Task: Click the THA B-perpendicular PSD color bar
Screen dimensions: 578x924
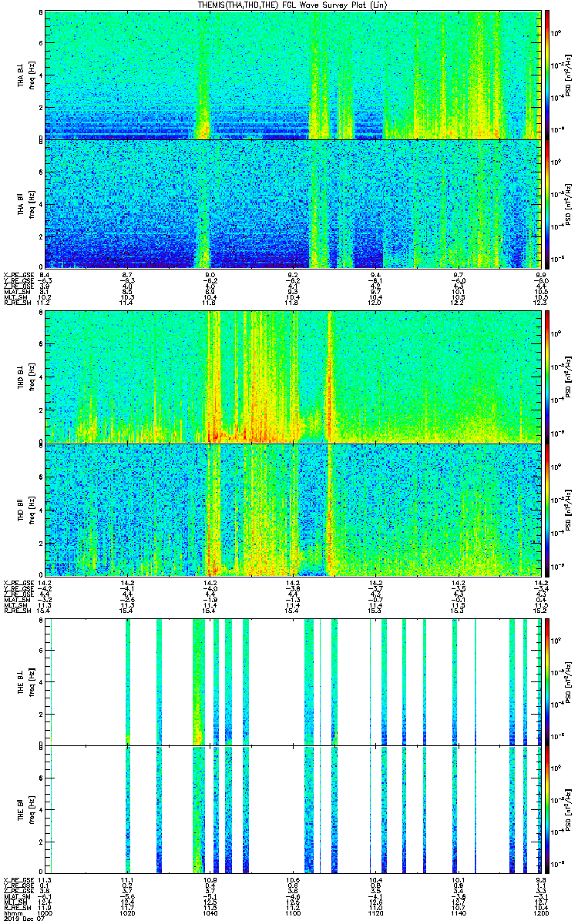Action: [547, 75]
